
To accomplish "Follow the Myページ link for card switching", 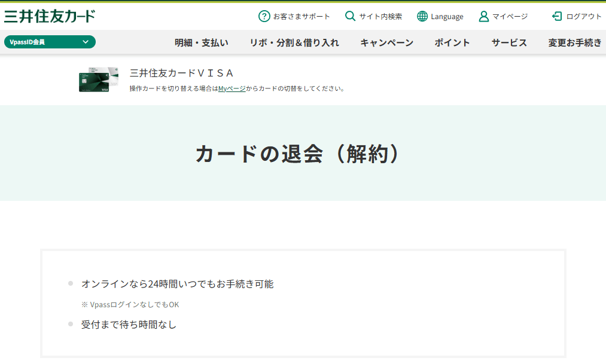I will [232, 88].
